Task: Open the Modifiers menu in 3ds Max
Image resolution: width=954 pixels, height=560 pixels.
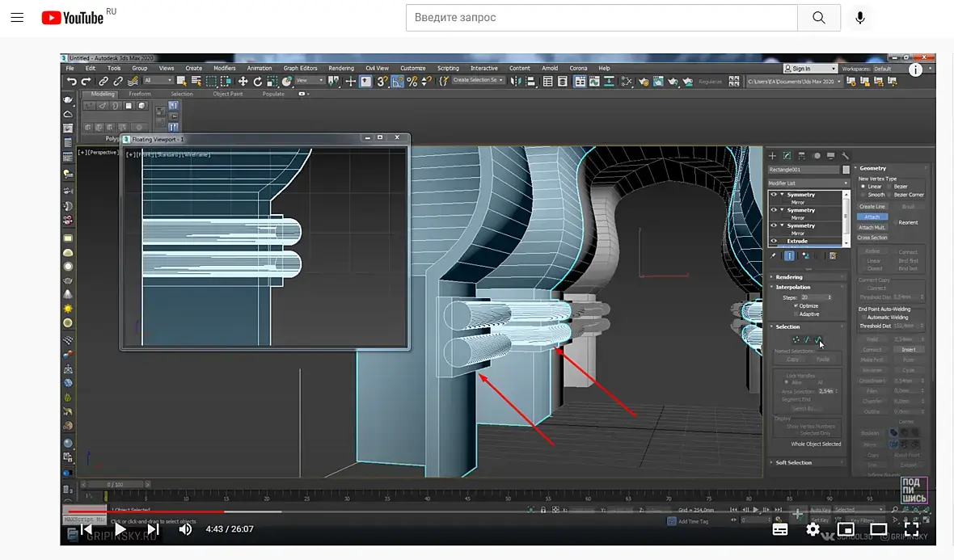Action: pyautogui.click(x=224, y=69)
